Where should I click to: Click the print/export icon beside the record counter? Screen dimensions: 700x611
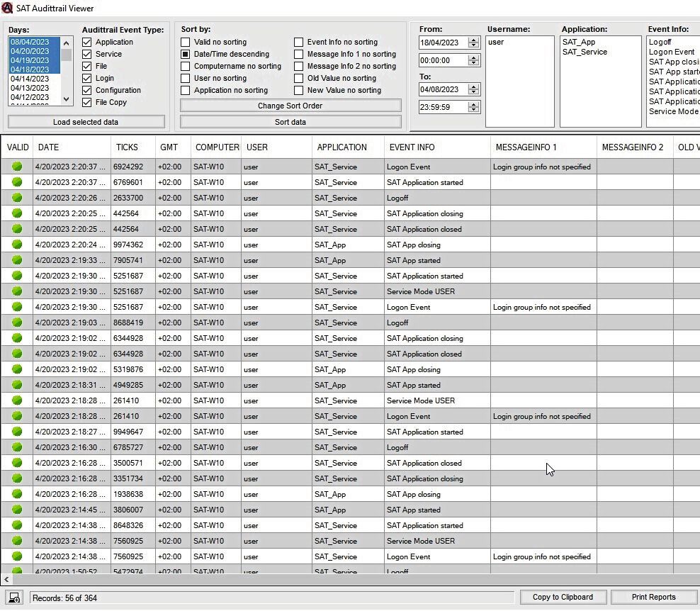(13, 597)
